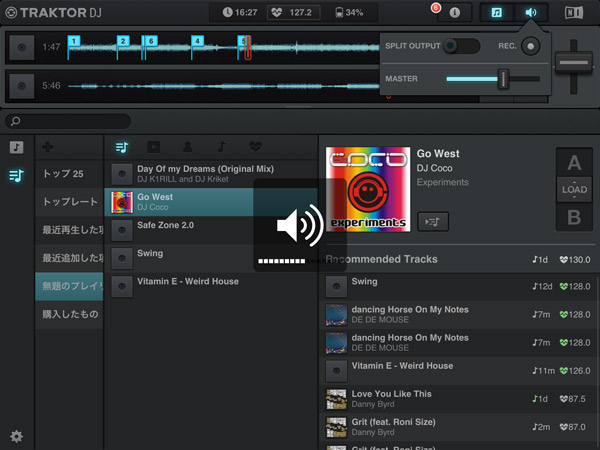Switch to album sort tab
Screen dimensions: 600x450
point(154,147)
